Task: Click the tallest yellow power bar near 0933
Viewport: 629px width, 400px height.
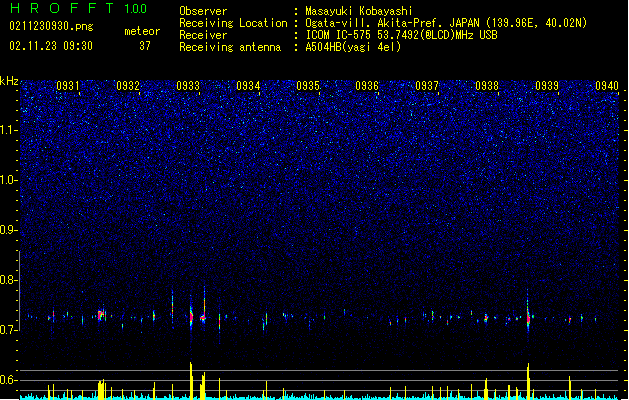Action: (x=191, y=380)
